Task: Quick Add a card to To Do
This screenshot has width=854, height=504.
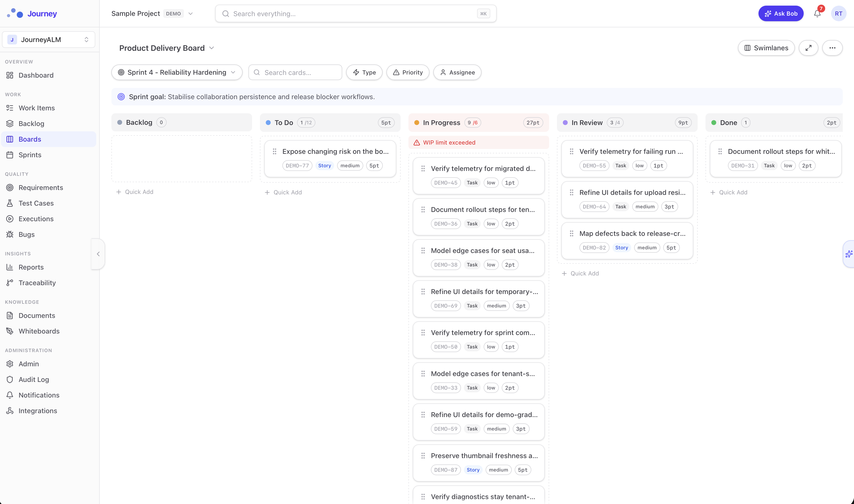Action: (x=283, y=192)
